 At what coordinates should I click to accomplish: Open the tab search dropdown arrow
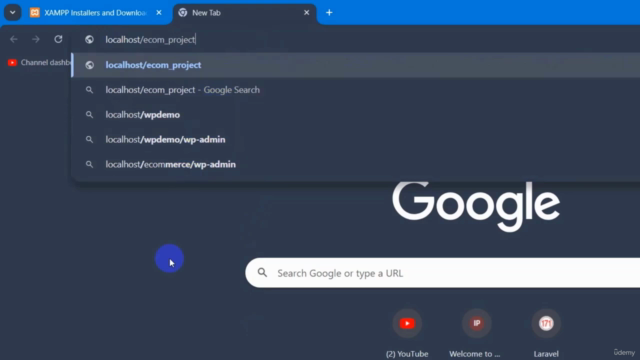pos(12,13)
